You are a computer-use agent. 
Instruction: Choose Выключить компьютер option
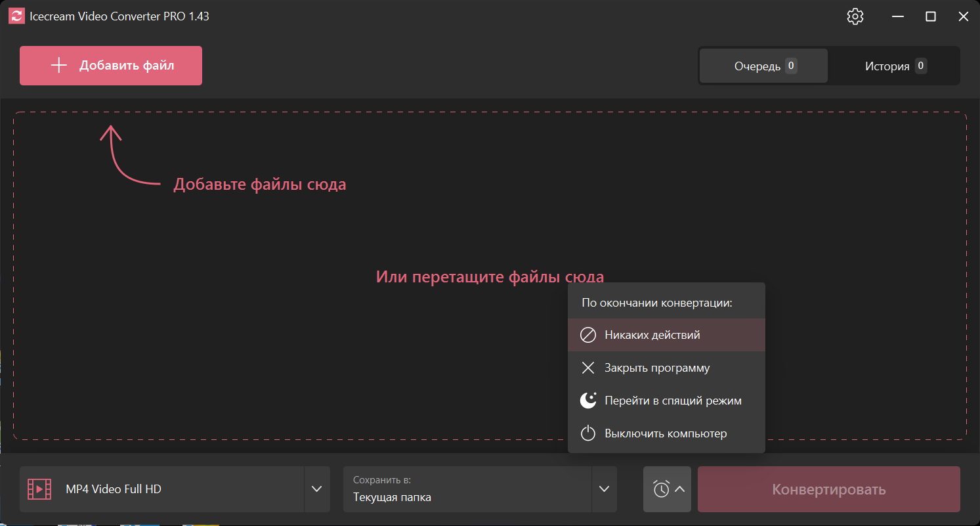pyautogui.click(x=666, y=433)
